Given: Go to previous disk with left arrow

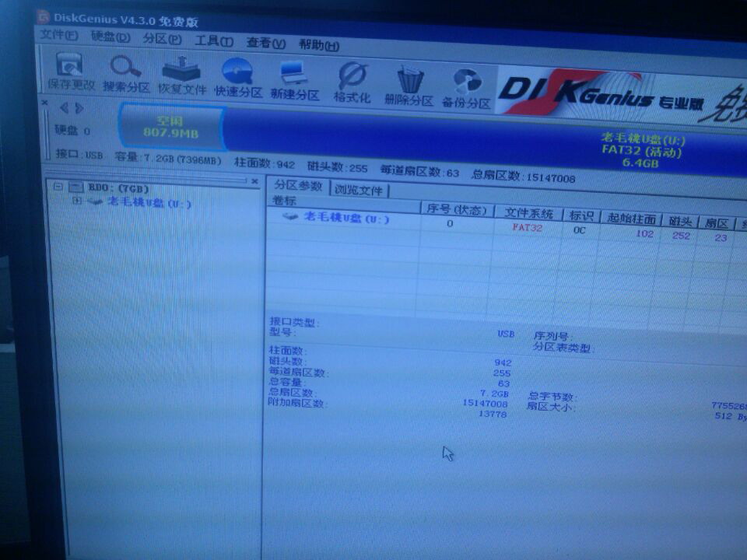Looking at the screenshot, I should pos(64,108).
